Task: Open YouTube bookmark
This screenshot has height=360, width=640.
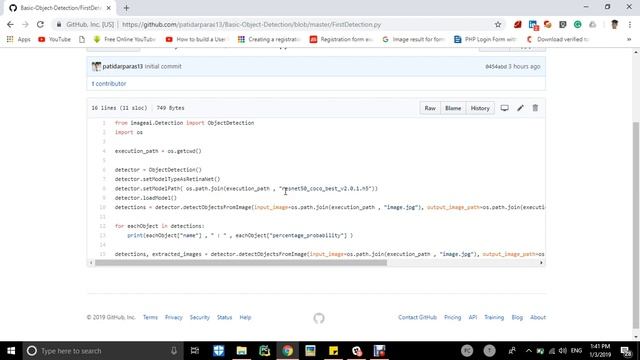Action: tap(54, 39)
